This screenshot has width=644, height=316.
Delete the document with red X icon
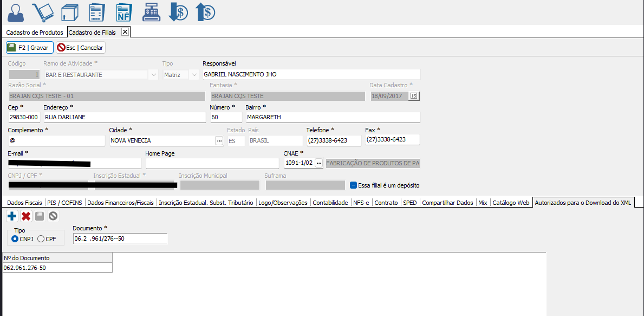[x=25, y=216]
